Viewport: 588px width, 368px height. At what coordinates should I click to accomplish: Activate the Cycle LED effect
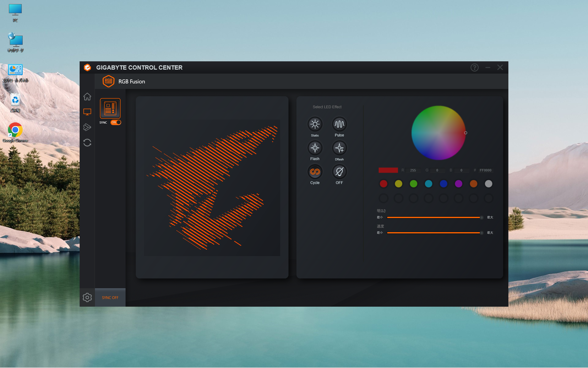(315, 172)
